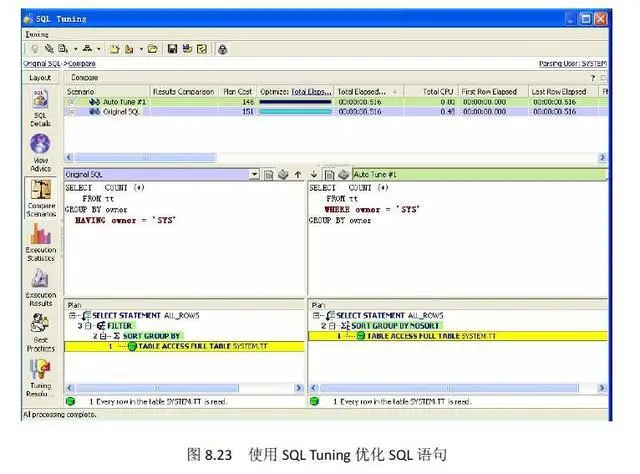The image size is (640, 474).
Task: Click the scenario grid horizontal scrollbar thumb
Action: click(145, 158)
